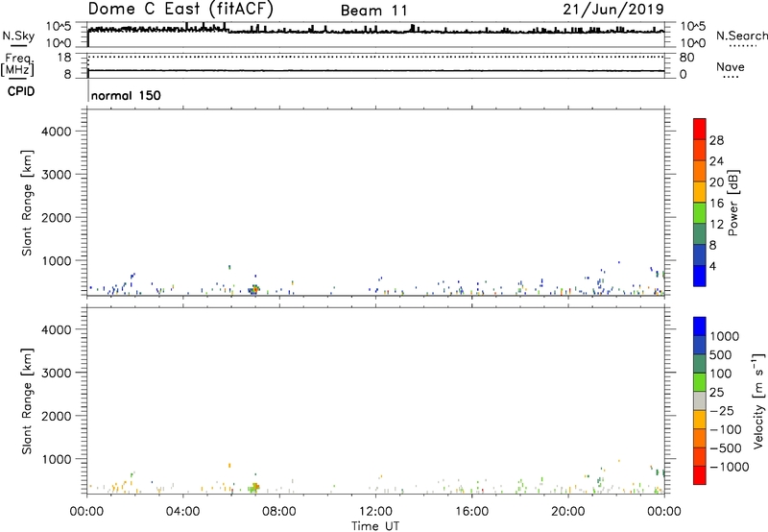Click the left '10^5' noise axis value

tap(59, 27)
